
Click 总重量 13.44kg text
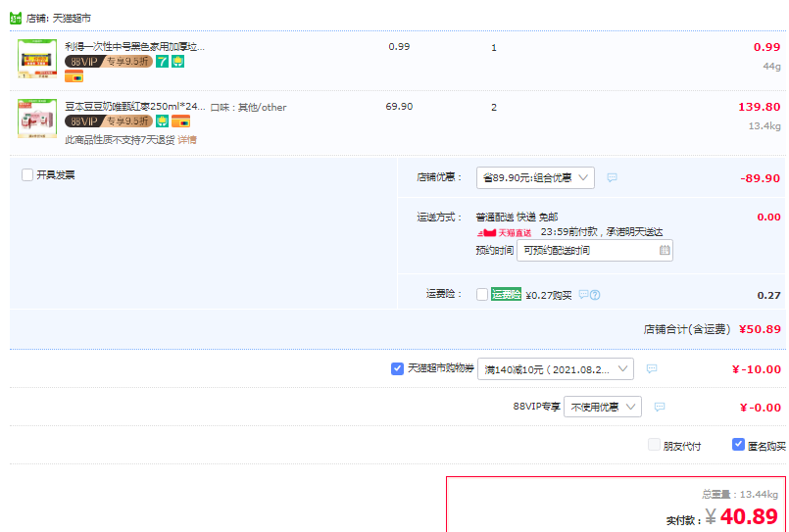tap(740, 495)
